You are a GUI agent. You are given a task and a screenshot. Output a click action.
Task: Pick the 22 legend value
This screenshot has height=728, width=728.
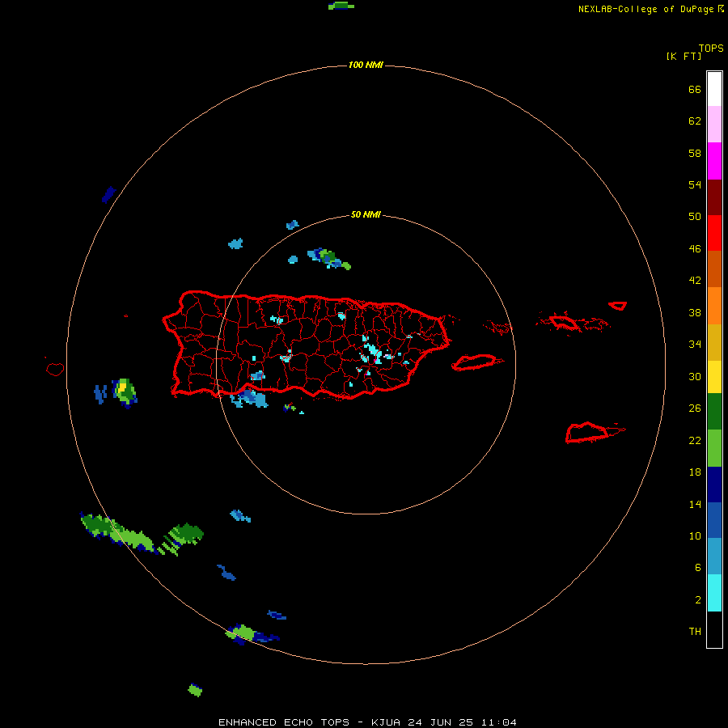[695, 440]
